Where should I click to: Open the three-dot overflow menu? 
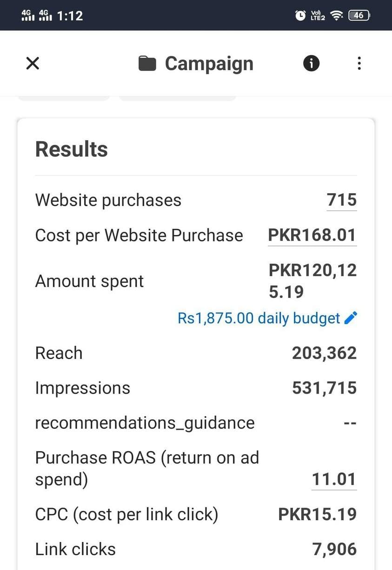point(359,63)
